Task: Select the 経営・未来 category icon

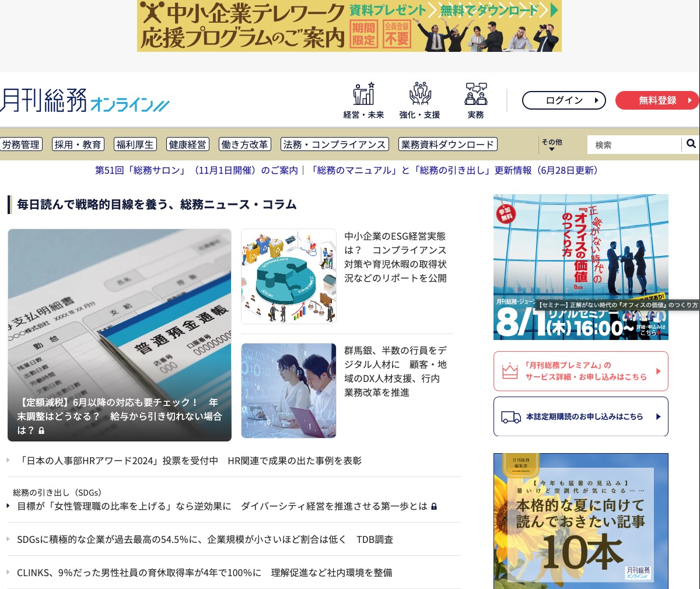Action: [363, 93]
